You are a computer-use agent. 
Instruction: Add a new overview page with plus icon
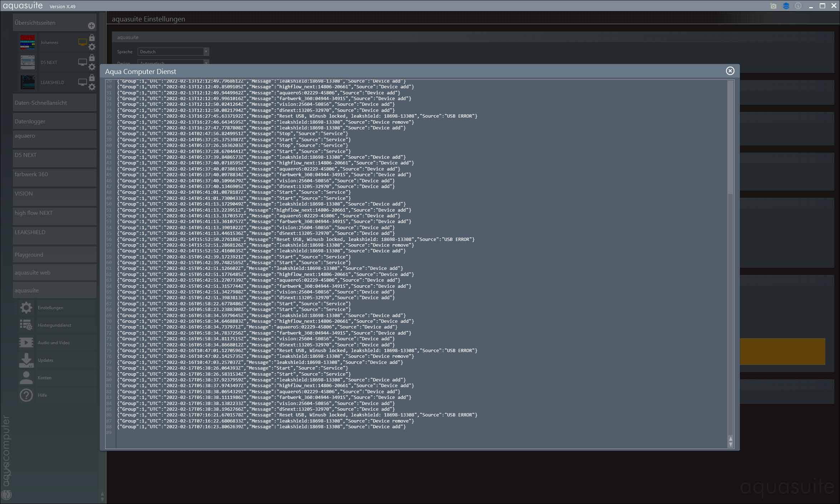click(91, 26)
